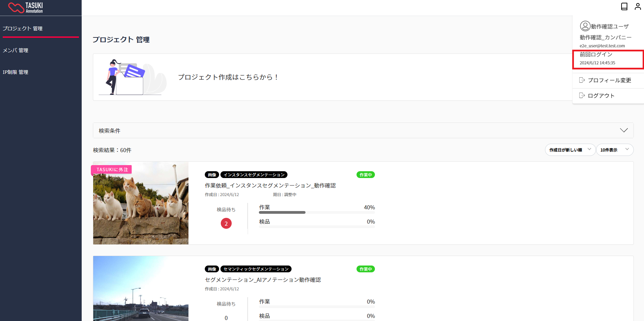The height and width of the screenshot is (321, 644).
Task: Click プロジェクト 管理 page heading
Action: (121, 39)
